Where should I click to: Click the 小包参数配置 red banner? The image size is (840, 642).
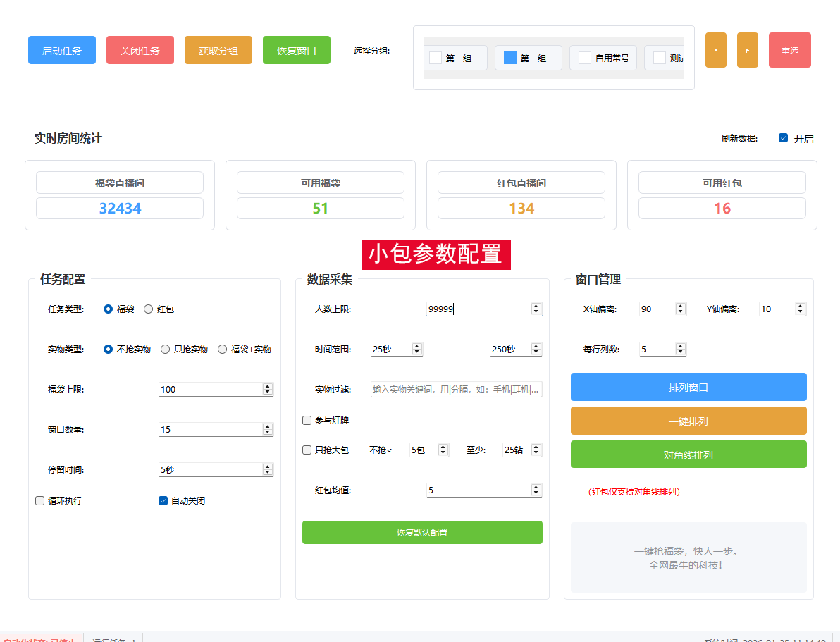436,255
